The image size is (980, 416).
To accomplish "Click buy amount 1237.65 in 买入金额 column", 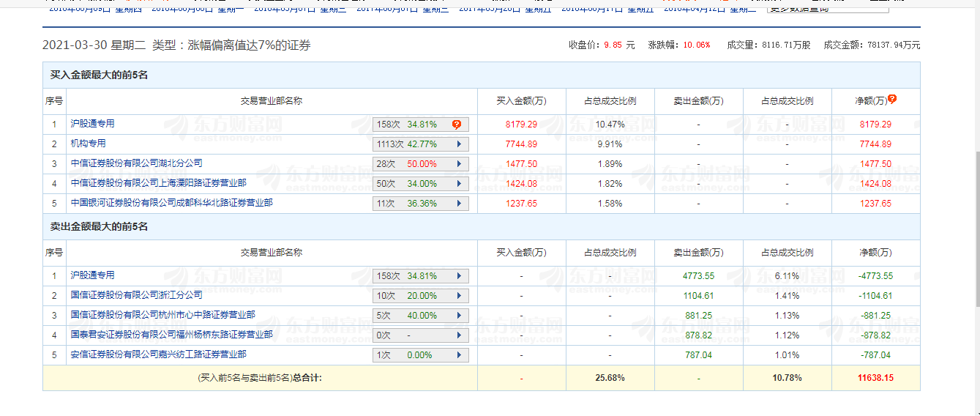I will pos(521,204).
